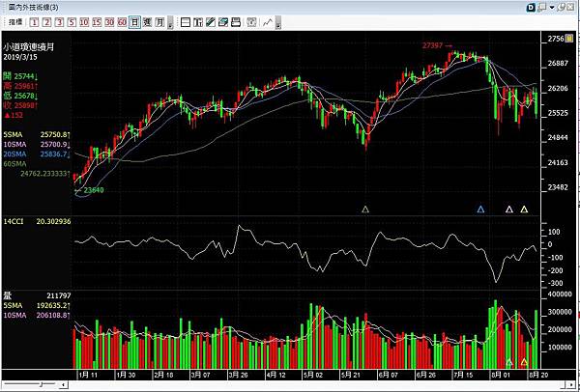Select the 2-minute chart period

(x=46, y=22)
